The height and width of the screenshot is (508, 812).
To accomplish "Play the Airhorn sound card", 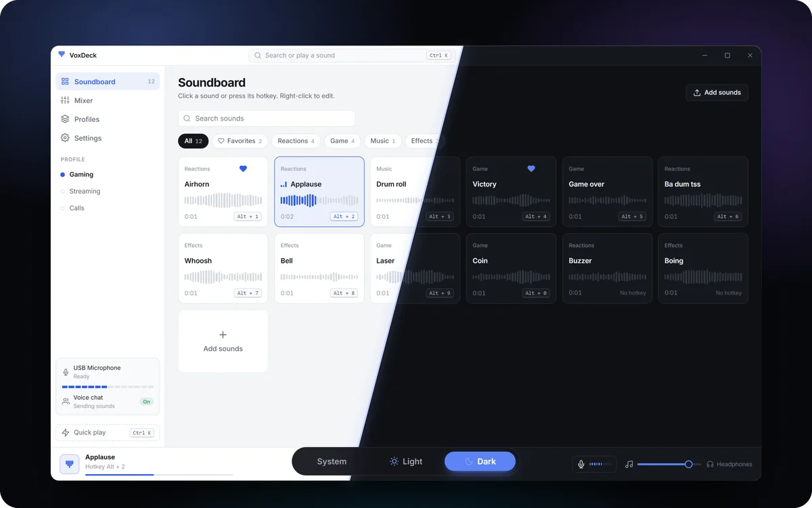I will click(x=223, y=192).
